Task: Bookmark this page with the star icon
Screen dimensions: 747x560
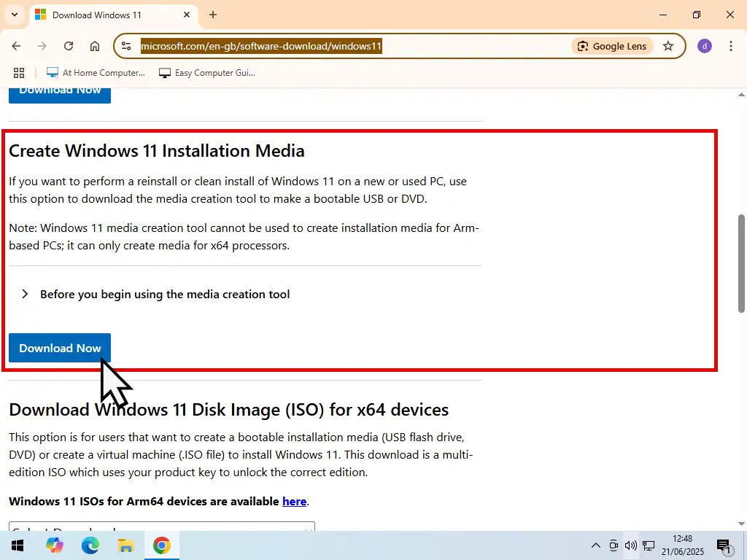Action: tap(668, 46)
